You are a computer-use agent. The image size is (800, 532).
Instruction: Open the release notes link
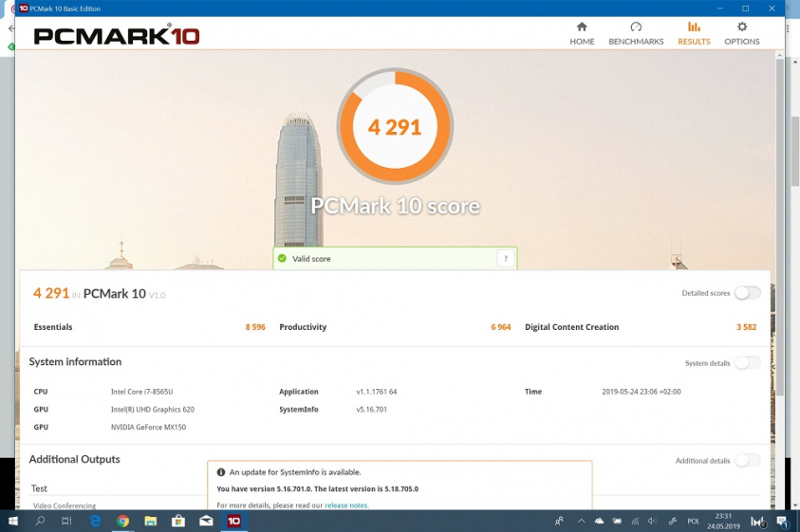(x=346, y=504)
